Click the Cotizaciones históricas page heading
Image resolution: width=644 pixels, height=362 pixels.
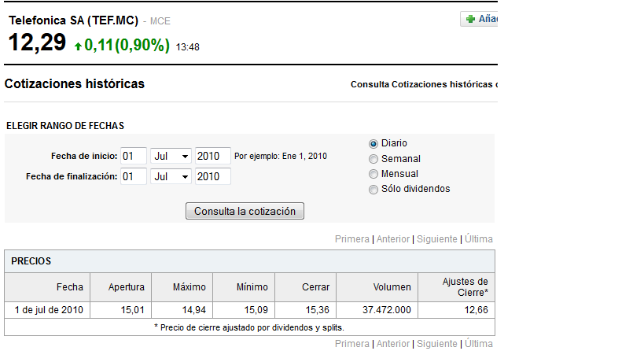click(x=75, y=84)
